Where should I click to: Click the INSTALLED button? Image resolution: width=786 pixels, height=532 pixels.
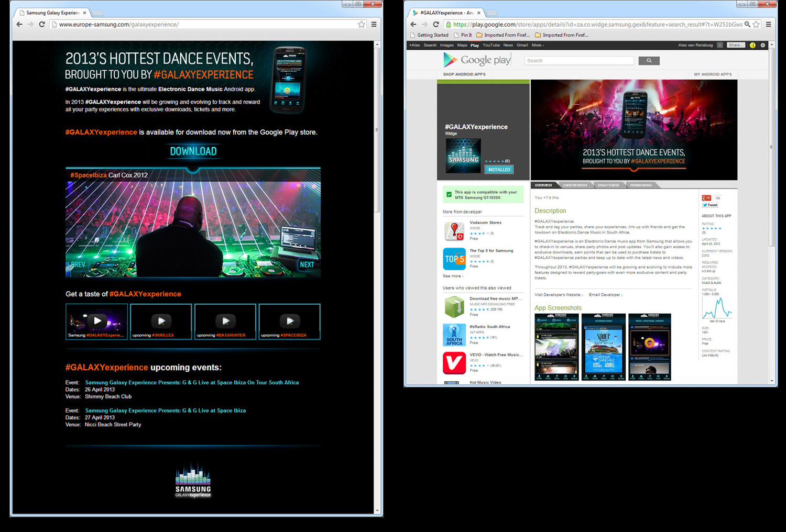click(499, 170)
